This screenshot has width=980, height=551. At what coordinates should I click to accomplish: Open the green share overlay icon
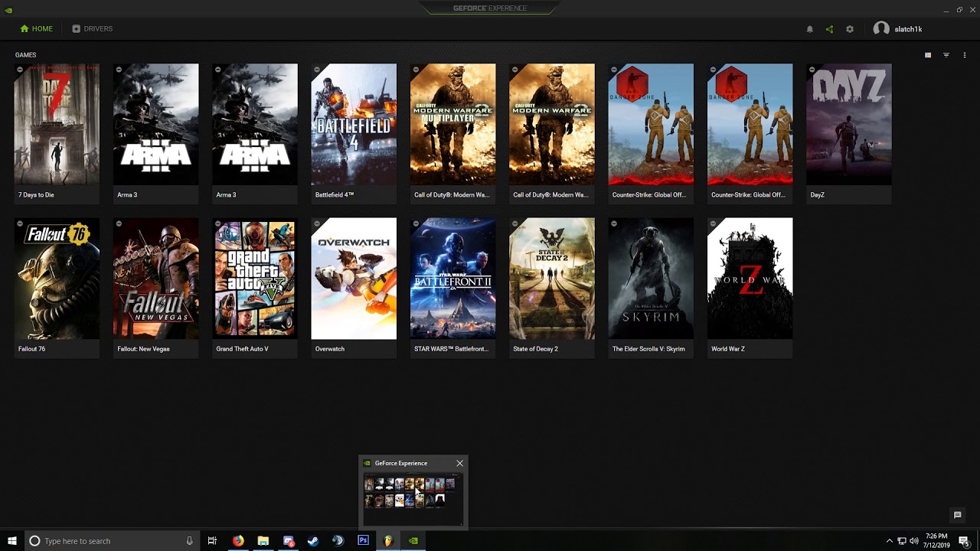tap(829, 29)
